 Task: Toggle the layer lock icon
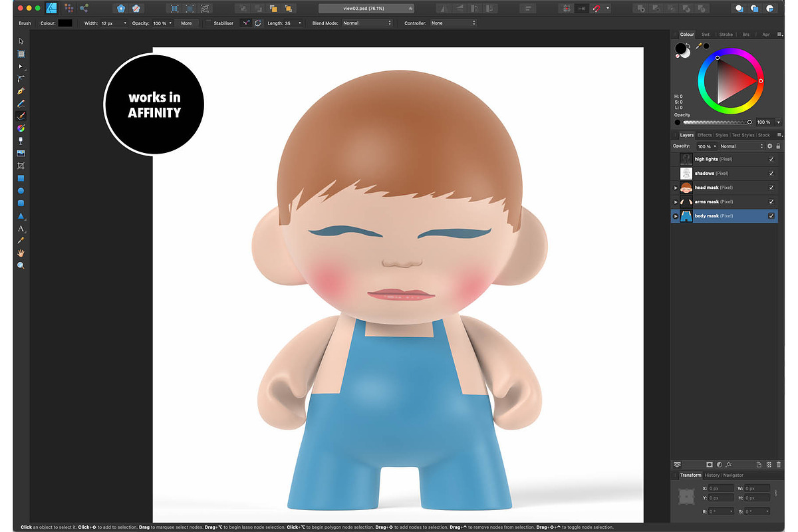[778, 146]
